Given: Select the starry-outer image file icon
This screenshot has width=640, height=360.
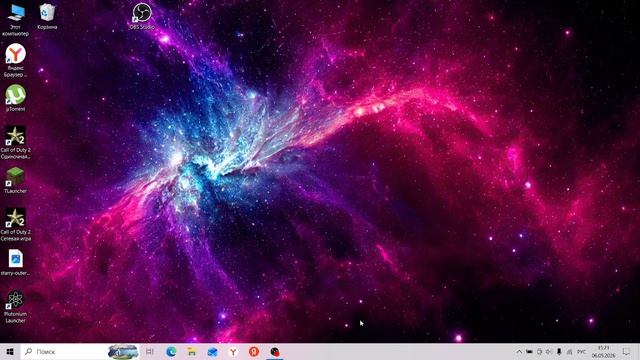Looking at the screenshot, I should (16, 262).
